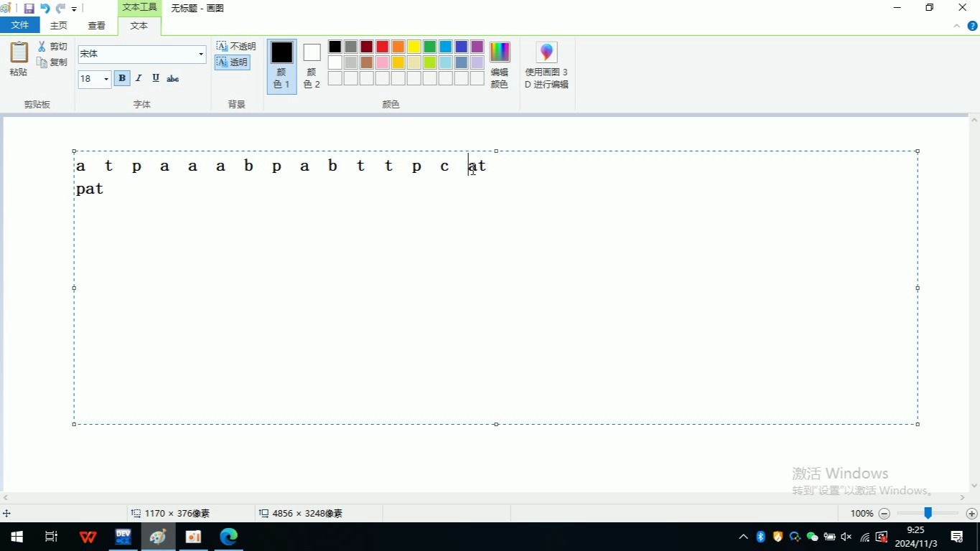Click the orange security shield tray icon
Viewport: 980px width, 551px height.
[778, 537]
